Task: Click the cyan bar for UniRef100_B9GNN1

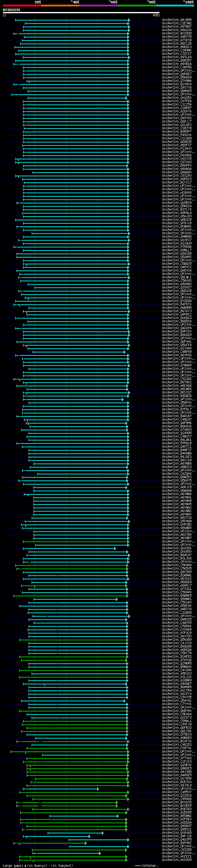Action: 84,816
